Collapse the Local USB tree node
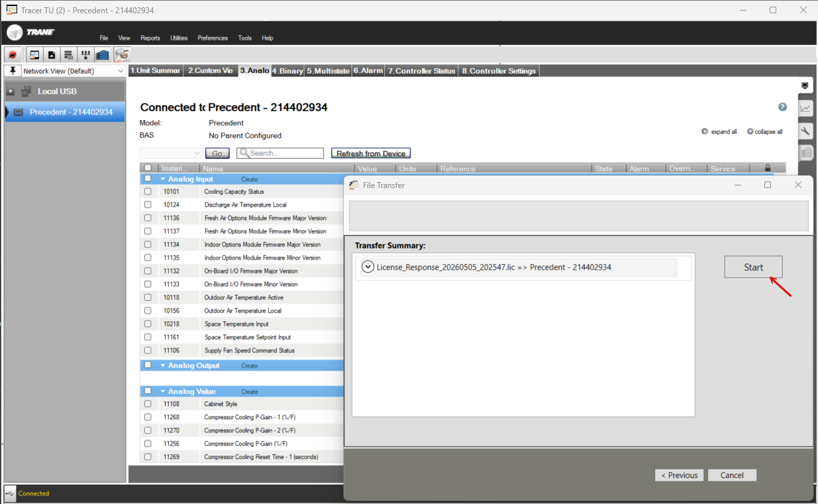818x504 pixels. pyautogui.click(x=10, y=91)
